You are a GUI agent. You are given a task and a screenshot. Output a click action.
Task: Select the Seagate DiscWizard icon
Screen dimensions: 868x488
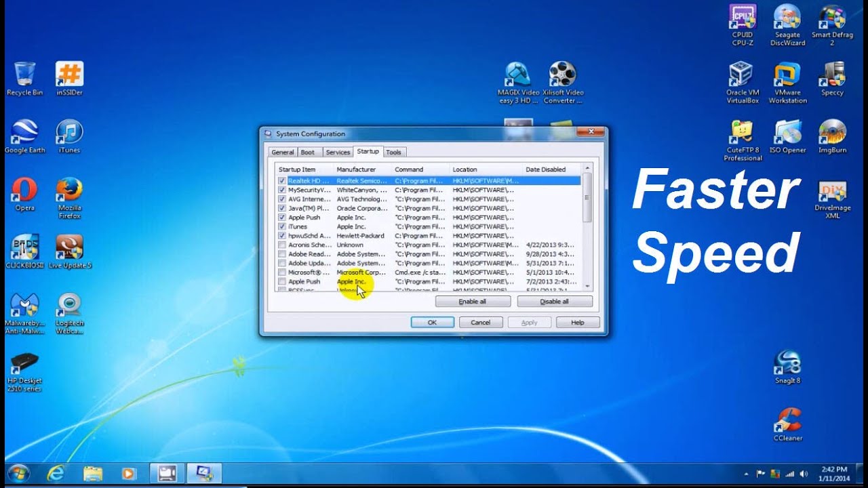[787, 25]
